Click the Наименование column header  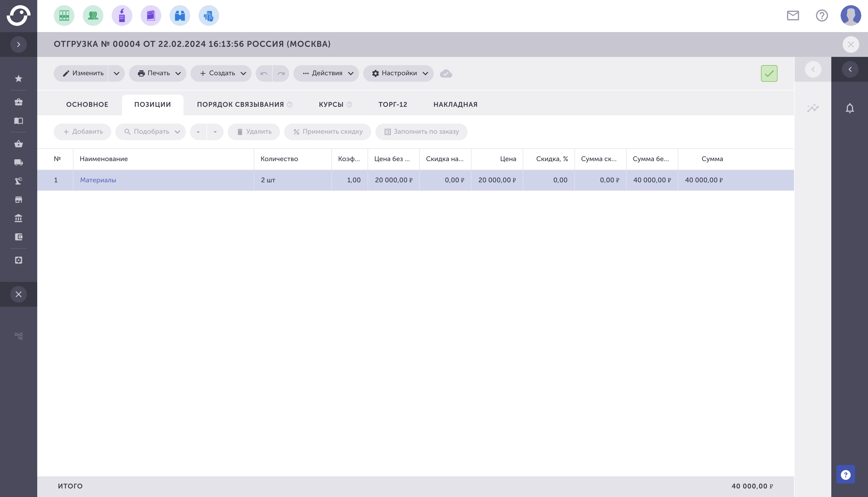point(163,159)
